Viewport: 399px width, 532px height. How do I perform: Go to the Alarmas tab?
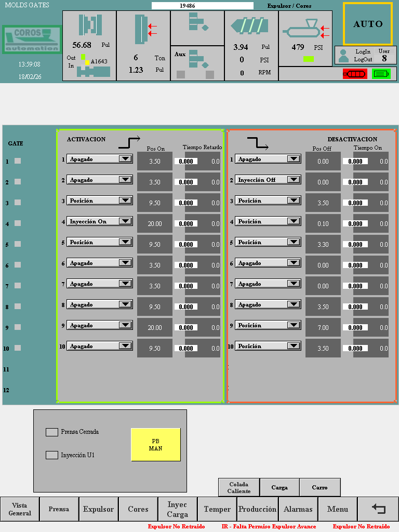[x=298, y=509]
